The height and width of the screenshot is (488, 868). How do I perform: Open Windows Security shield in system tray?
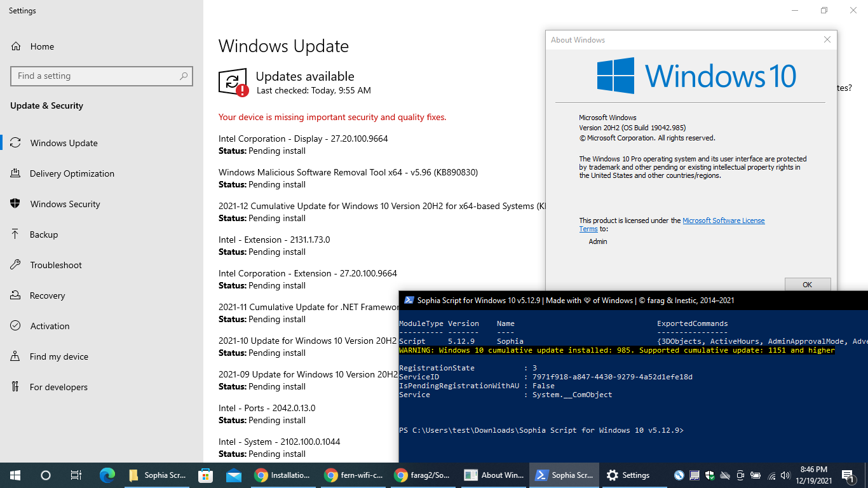click(x=710, y=475)
